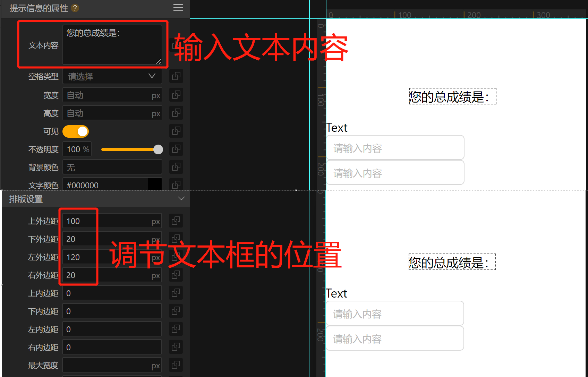Open the 空格类型 请选择 dropdown
This screenshot has width=588, height=377.
tap(112, 76)
